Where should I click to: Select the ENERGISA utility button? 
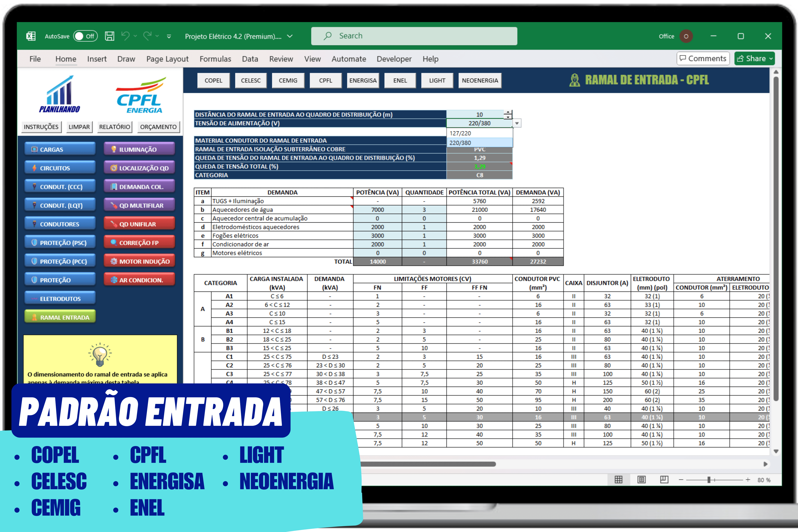point(363,80)
